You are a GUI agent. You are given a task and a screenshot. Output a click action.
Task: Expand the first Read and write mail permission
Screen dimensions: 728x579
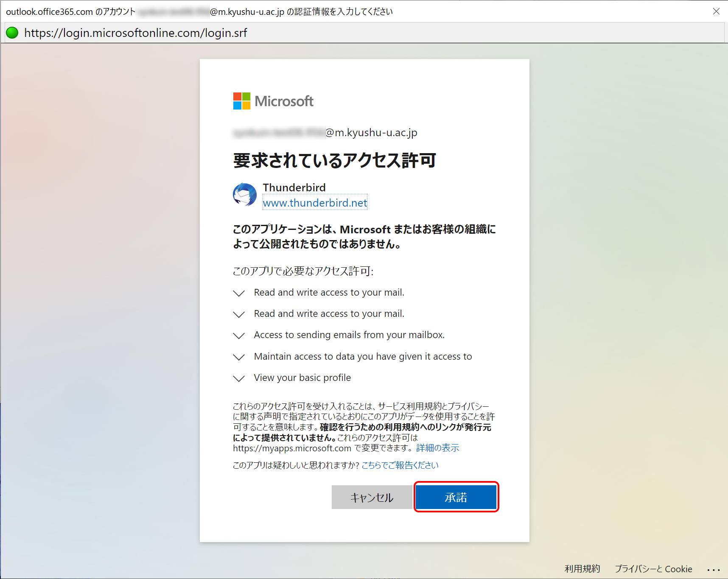[x=239, y=293]
